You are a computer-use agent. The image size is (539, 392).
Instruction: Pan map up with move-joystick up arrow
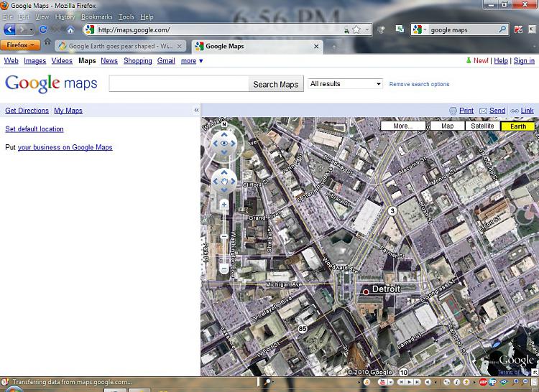coord(224,172)
